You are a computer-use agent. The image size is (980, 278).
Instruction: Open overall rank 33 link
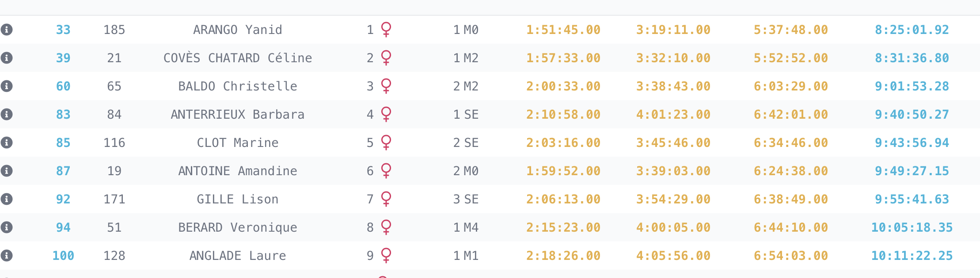[x=63, y=30]
